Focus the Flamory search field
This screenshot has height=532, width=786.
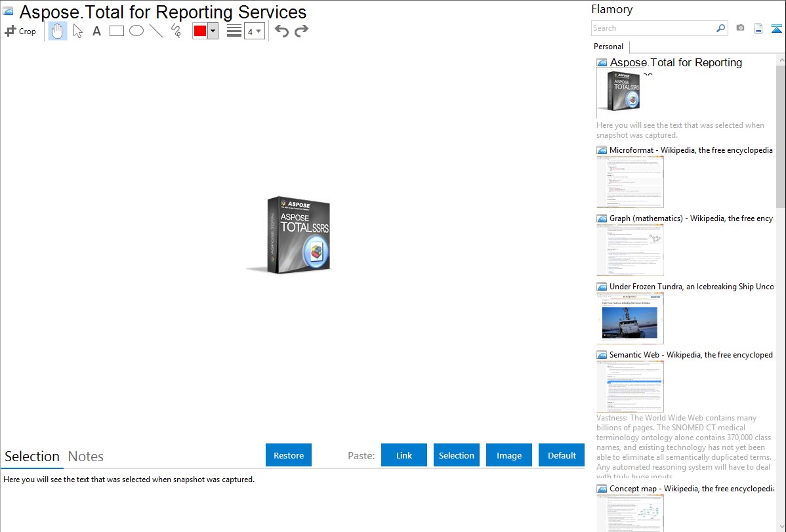click(653, 28)
